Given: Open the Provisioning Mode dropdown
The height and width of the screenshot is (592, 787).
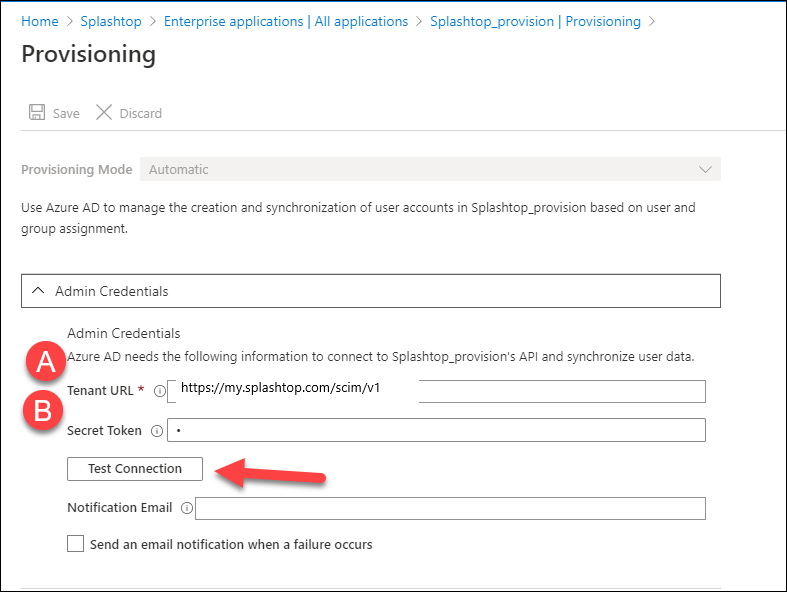Looking at the screenshot, I should [x=430, y=169].
